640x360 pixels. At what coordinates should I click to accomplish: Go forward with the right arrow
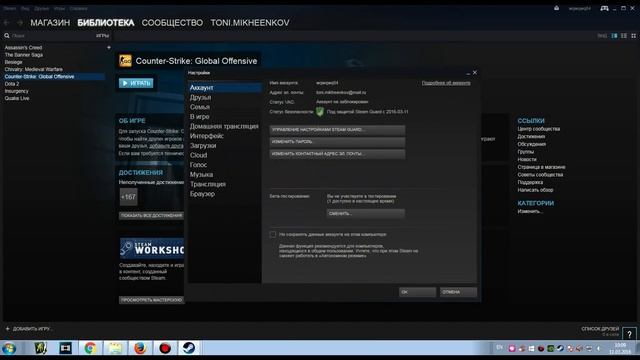[x=20, y=23]
